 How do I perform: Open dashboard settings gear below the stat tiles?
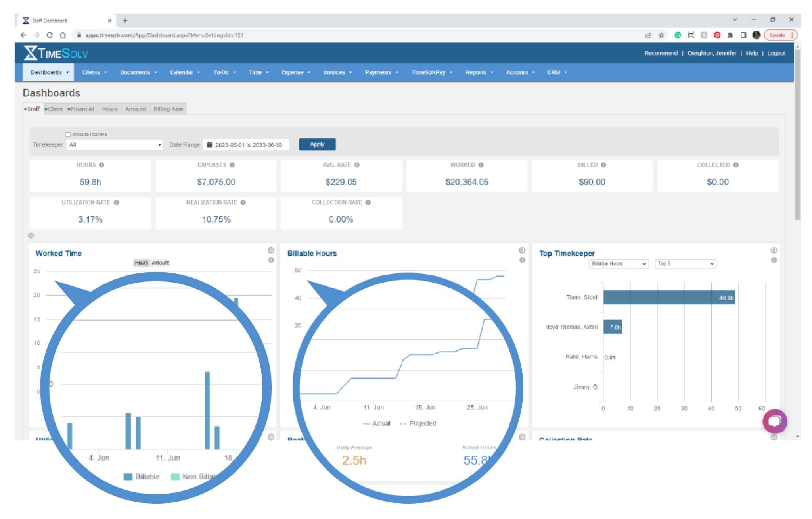point(31,236)
